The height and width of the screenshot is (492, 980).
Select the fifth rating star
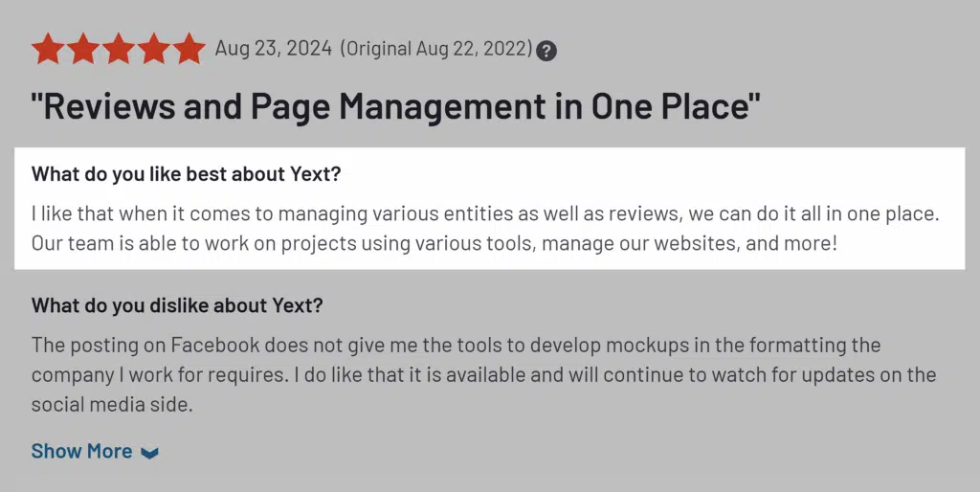click(x=189, y=48)
